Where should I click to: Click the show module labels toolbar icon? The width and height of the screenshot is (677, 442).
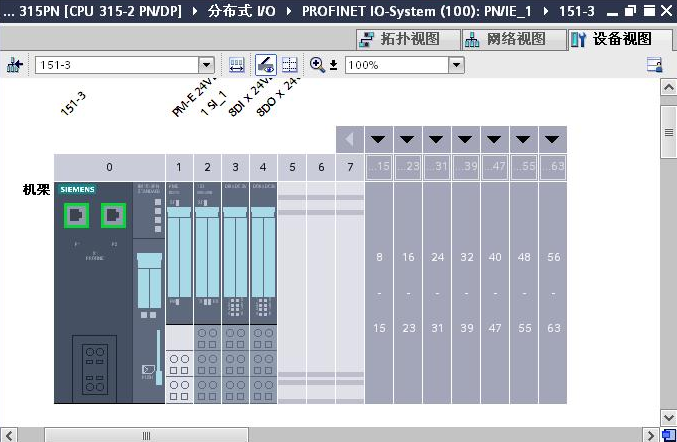237,65
